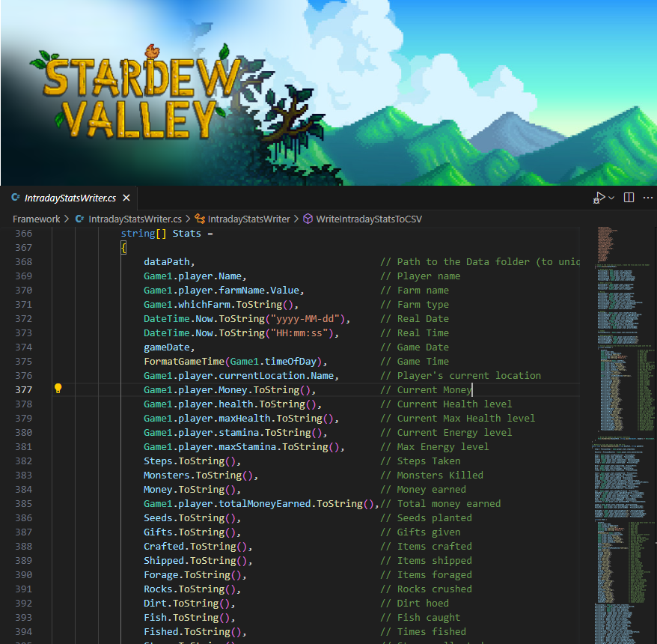Click the '// Current Money' comment
Image resolution: width=657 pixels, height=644 pixels.
(x=426, y=390)
